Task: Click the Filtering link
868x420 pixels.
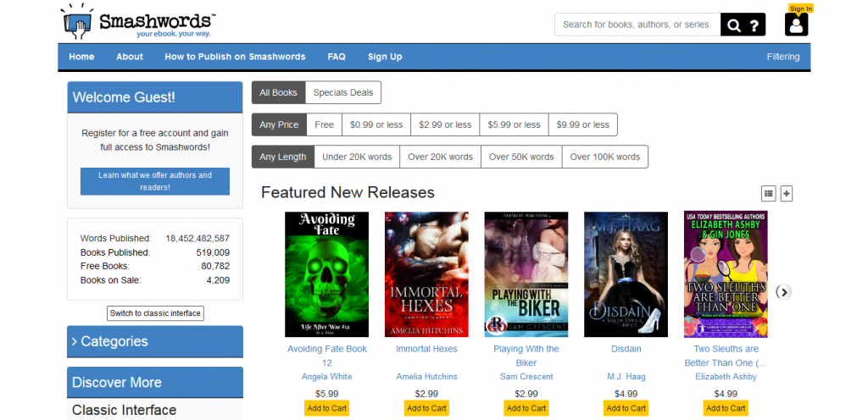Action: 782,57
